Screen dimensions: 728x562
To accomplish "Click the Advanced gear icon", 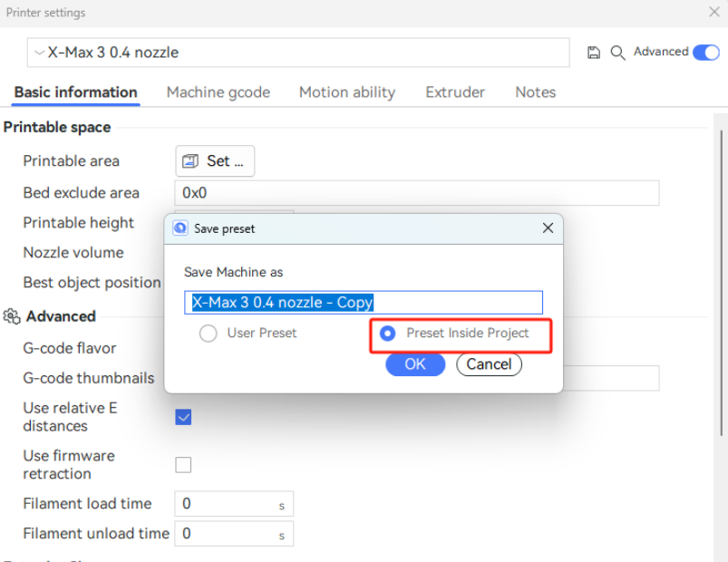I will pyautogui.click(x=12, y=316).
